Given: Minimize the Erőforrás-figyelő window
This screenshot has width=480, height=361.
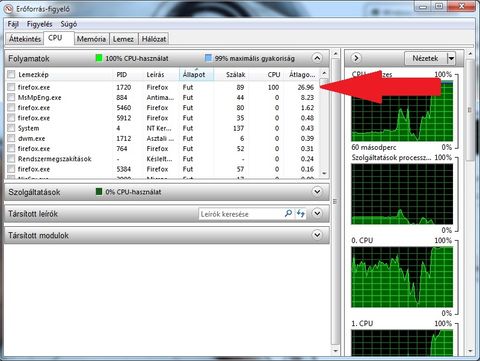Looking at the screenshot, I should coord(424,6).
